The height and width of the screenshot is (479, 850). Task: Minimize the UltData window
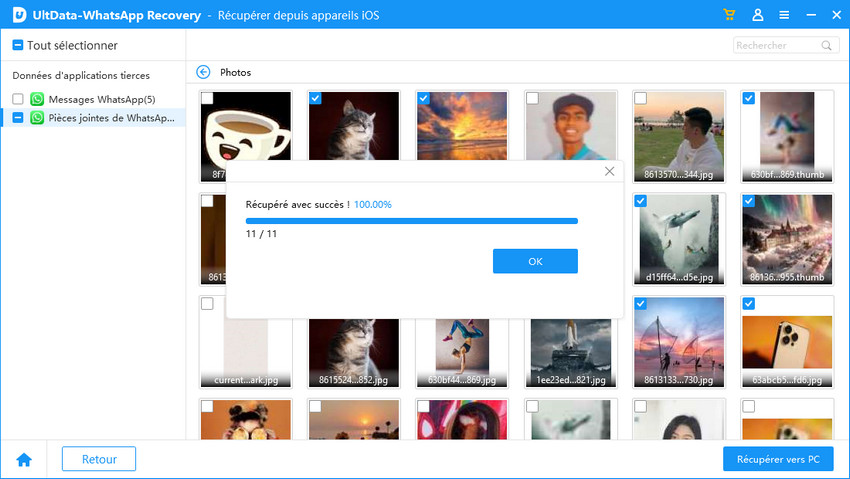coord(811,15)
